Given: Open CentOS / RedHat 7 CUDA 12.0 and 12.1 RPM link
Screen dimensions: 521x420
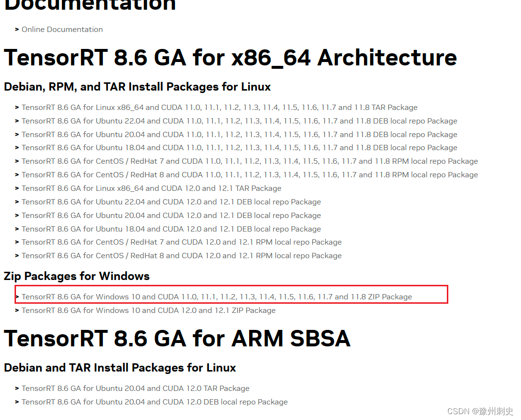Looking at the screenshot, I should pos(181,242).
